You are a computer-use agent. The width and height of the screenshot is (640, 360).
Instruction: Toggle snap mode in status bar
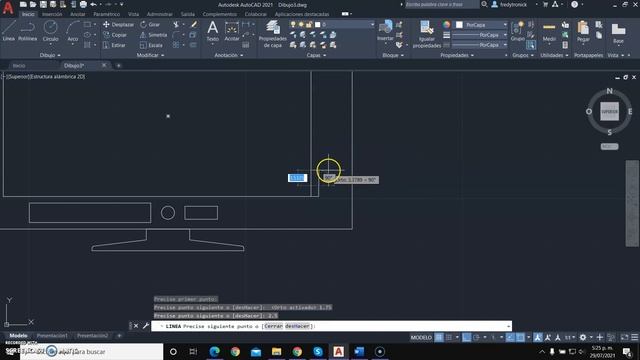click(x=449, y=337)
